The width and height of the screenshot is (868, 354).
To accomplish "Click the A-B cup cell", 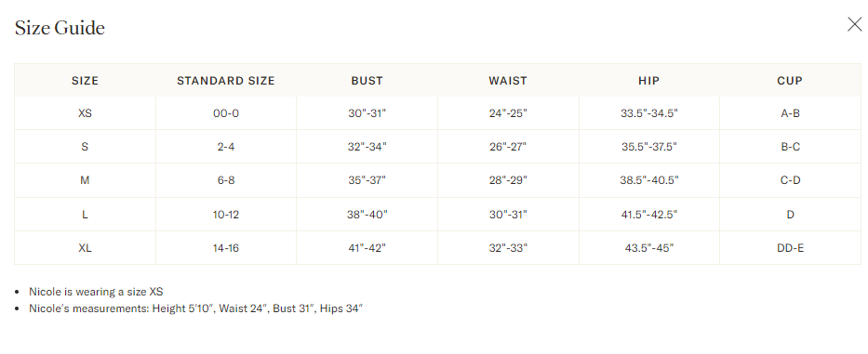I will click(x=790, y=113).
